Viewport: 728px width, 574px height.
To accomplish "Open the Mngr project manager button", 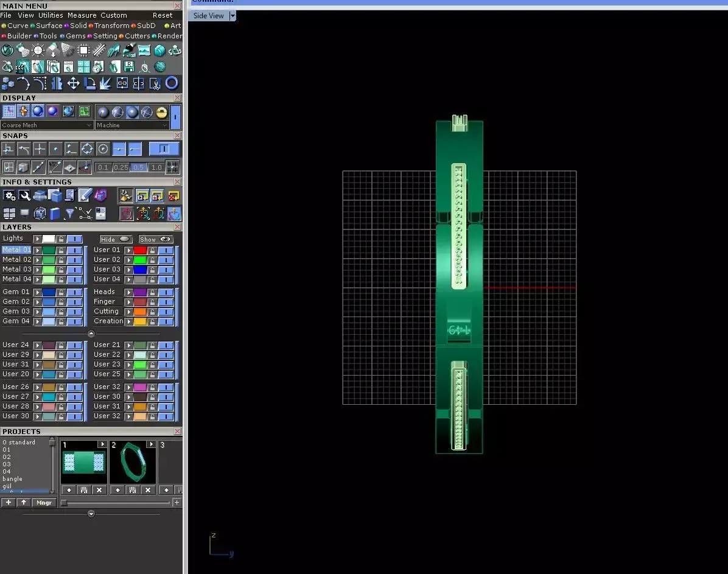I will pos(44,503).
